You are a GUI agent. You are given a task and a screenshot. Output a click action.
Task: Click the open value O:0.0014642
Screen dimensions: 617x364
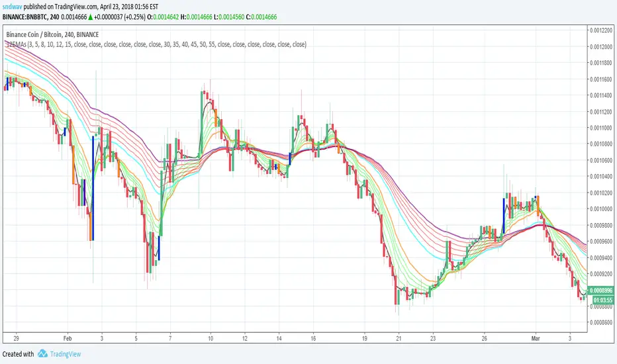[164, 17]
